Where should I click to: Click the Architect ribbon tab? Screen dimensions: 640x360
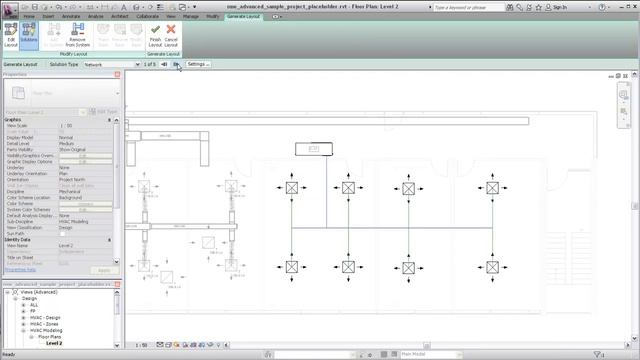click(120, 16)
